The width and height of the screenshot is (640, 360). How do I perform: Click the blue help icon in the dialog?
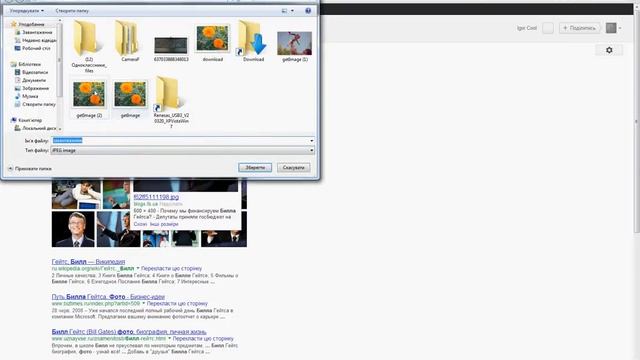[308, 11]
